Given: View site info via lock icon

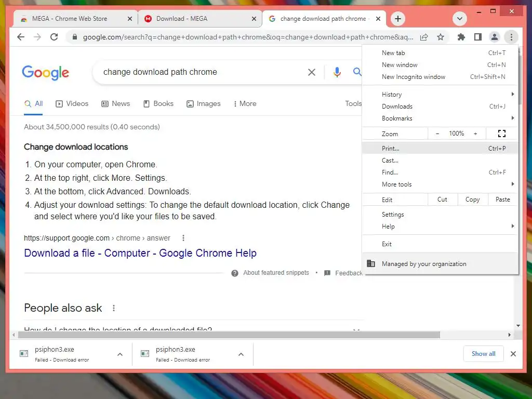Looking at the screenshot, I should [x=75, y=37].
